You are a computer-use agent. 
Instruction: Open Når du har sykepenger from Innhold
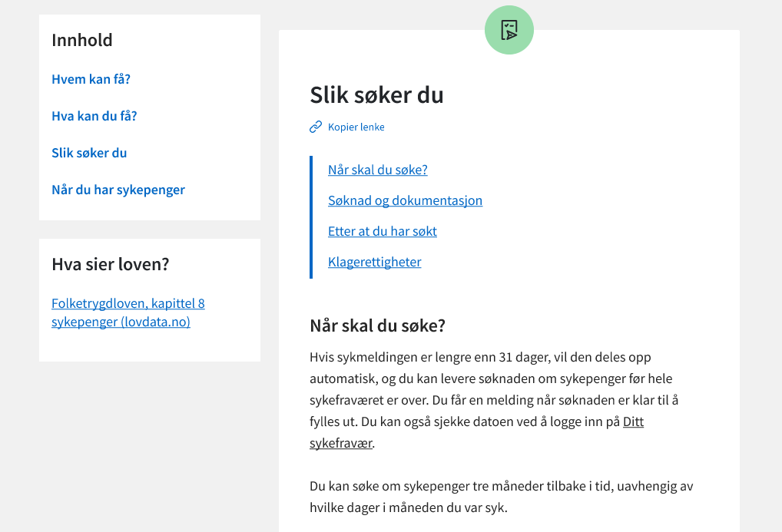[x=118, y=190]
